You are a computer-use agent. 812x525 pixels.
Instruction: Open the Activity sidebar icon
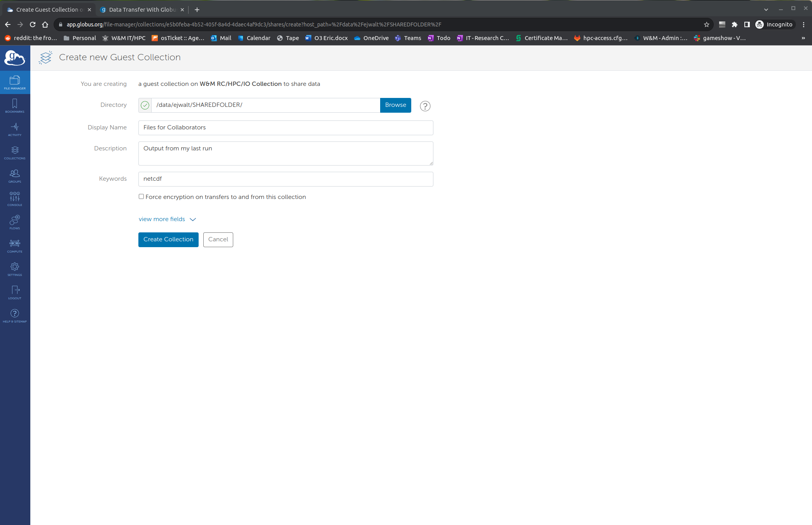15,129
